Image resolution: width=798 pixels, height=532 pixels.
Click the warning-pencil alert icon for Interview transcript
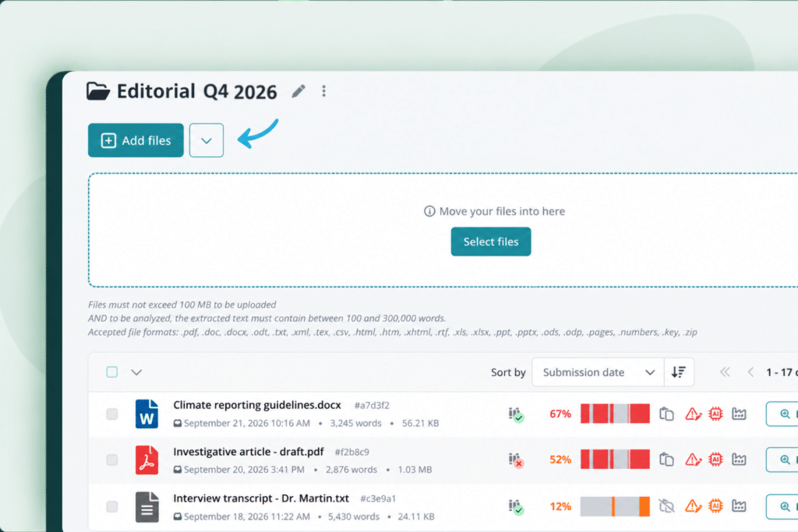pos(693,506)
